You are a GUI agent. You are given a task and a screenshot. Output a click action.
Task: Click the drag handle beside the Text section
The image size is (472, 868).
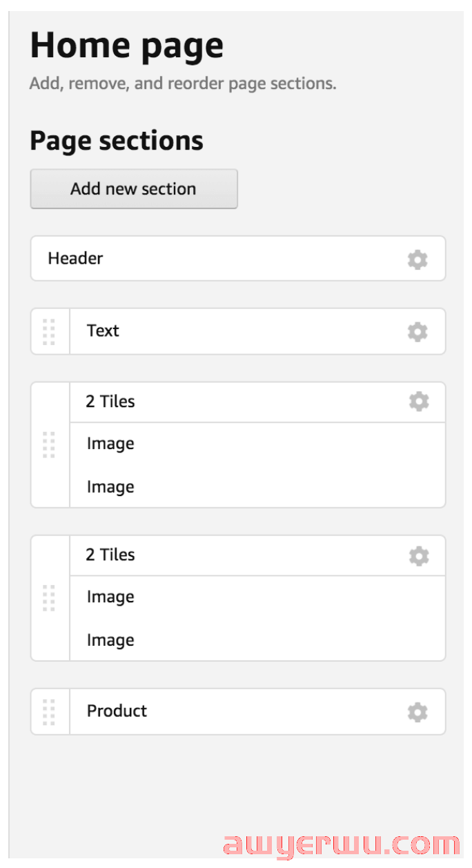pyautogui.click(x=49, y=332)
